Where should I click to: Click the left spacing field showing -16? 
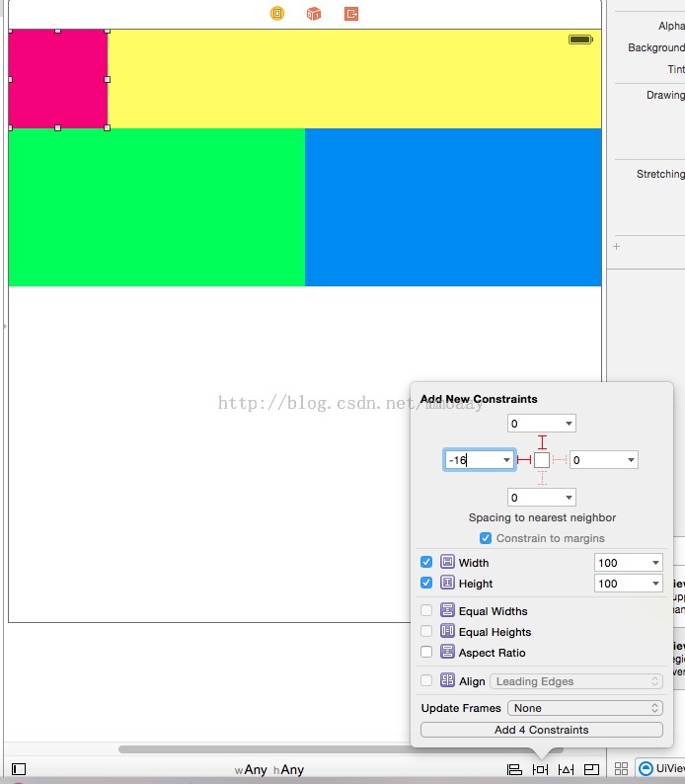pyautogui.click(x=472, y=460)
